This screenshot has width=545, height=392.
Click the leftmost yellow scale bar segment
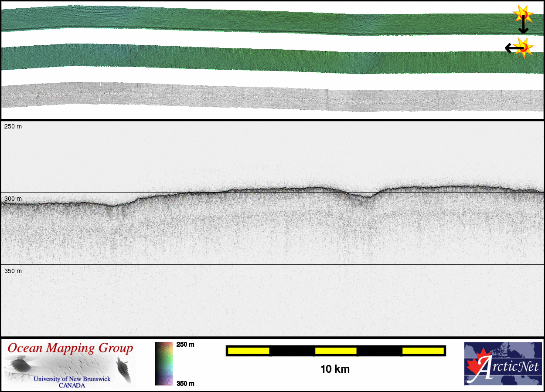tap(249, 351)
